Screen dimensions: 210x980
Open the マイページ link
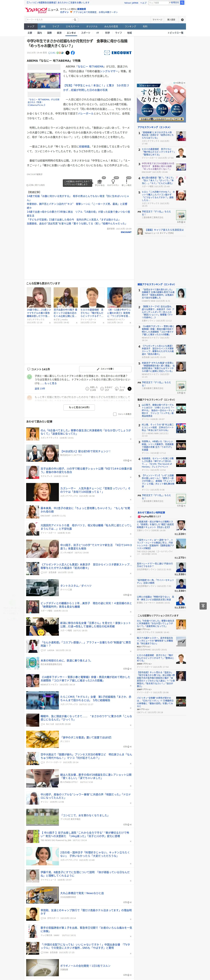pyautogui.click(x=157, y=19)
